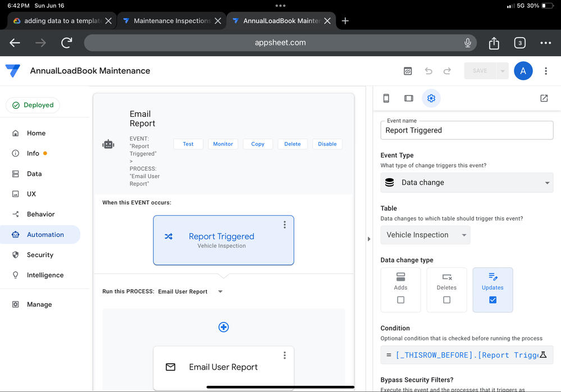Go back with the browser back arrow
The width and height of the screenshot is (561, 392).
[15, 43]
